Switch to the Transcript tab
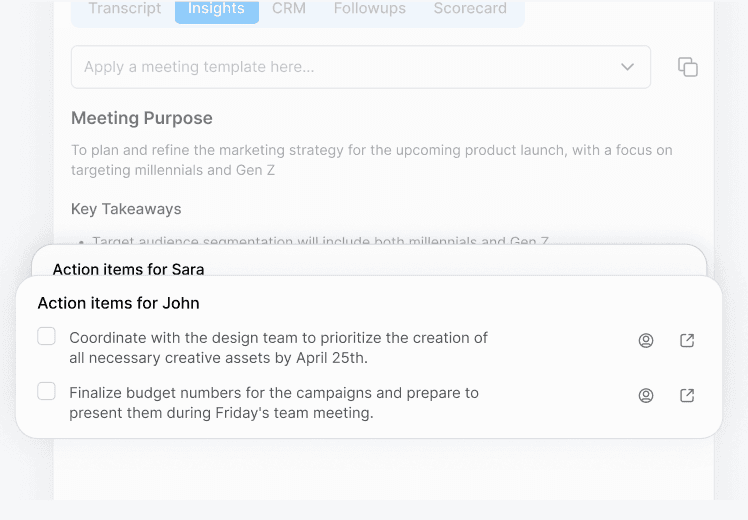The width and height of the screenshot is (748, 520). click(x=124, y=9)
